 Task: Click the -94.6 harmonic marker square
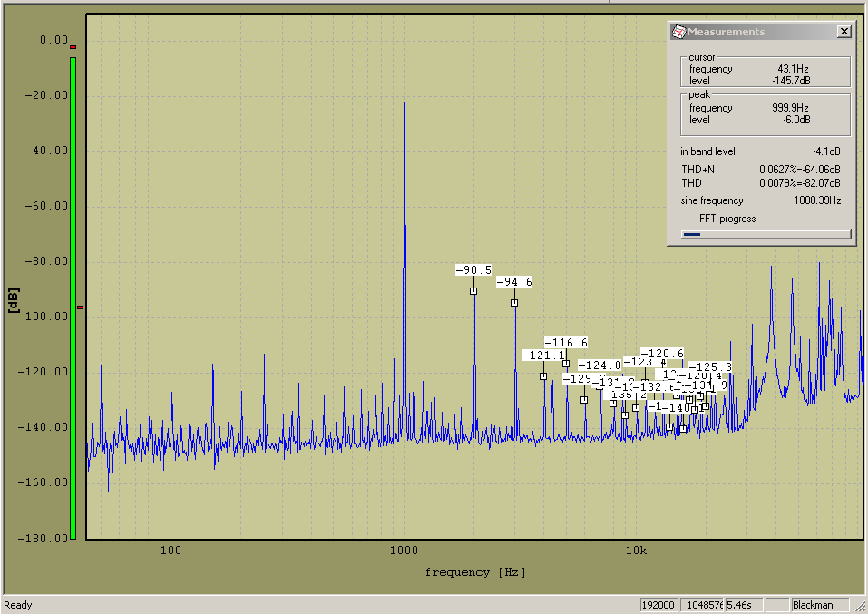click(514, 303)
